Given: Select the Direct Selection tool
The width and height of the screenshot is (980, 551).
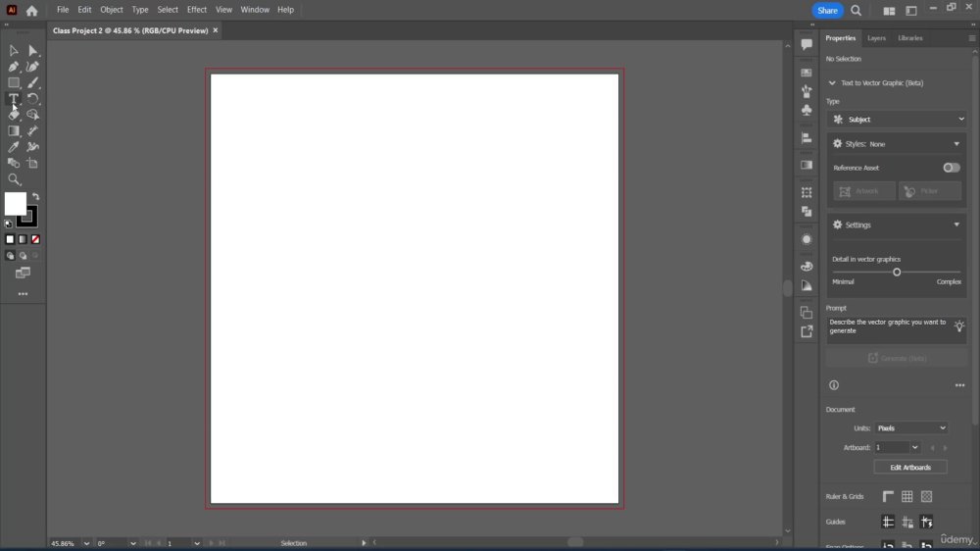Looking at the screenshot, I should coord(32,51).
